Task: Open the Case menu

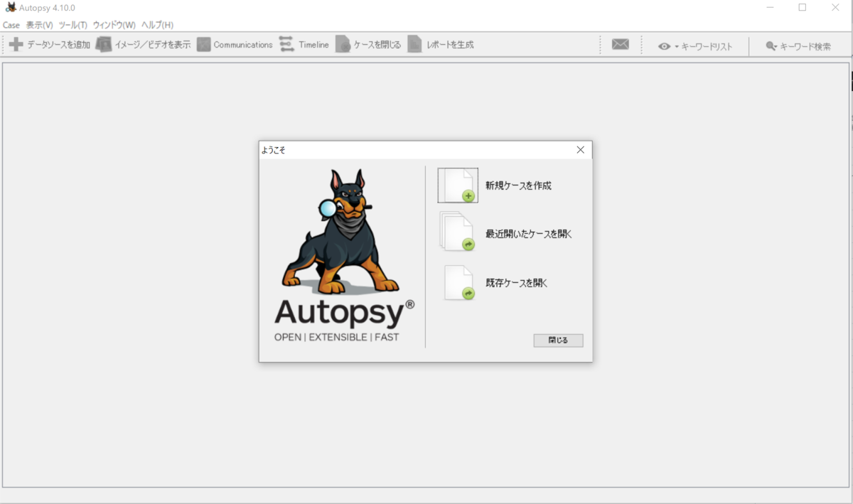Action: pos(11,25)
